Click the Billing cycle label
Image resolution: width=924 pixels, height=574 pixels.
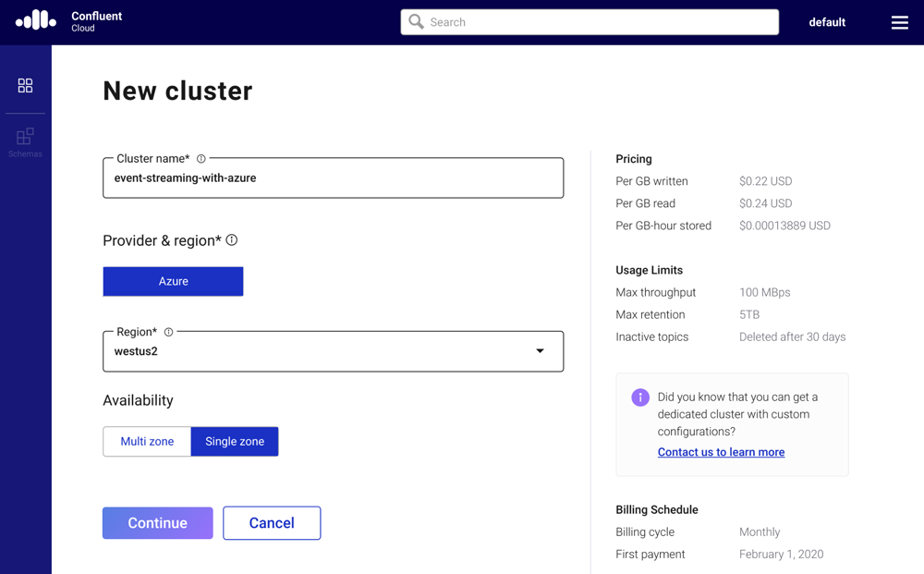pyautogui.click(x=645, y=532)
